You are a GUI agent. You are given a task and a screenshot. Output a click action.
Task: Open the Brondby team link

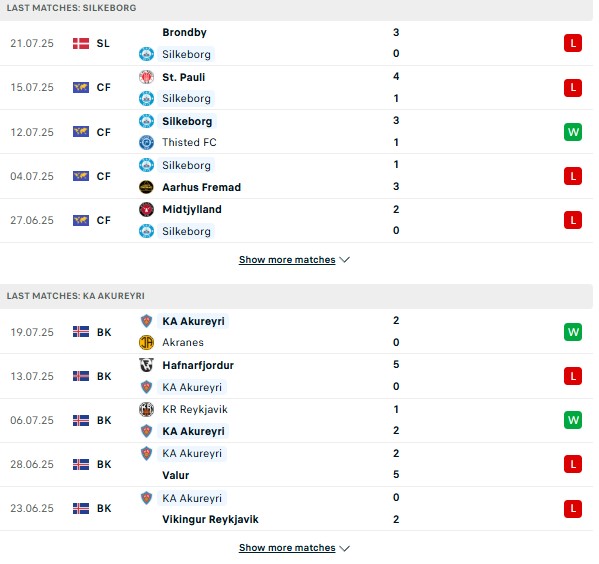(185, 32)
